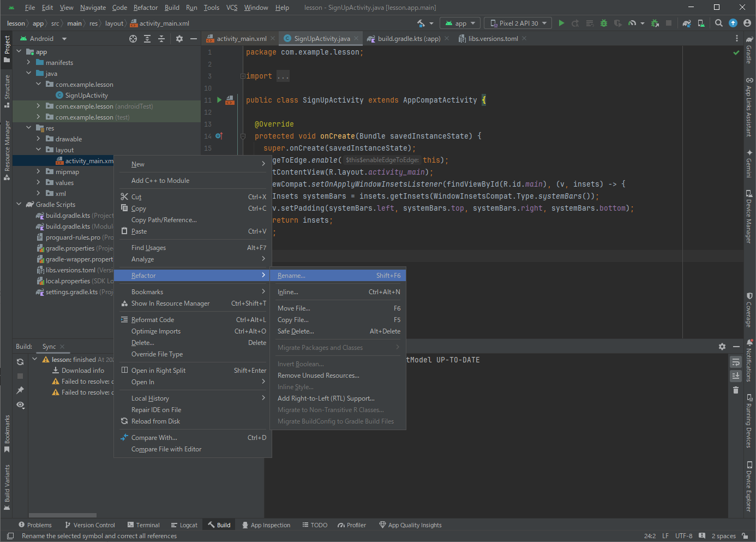The height and width of the screenshot is (542, 756).
Task: Click the Profile app gauge icon
Action: (x=632, y=23)
